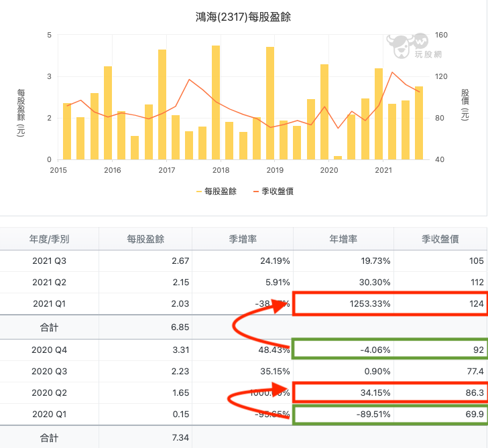Click the quarterly growth 35.15%
The height and width of the screenshot is (448, 488).
(x=275, y=372)
